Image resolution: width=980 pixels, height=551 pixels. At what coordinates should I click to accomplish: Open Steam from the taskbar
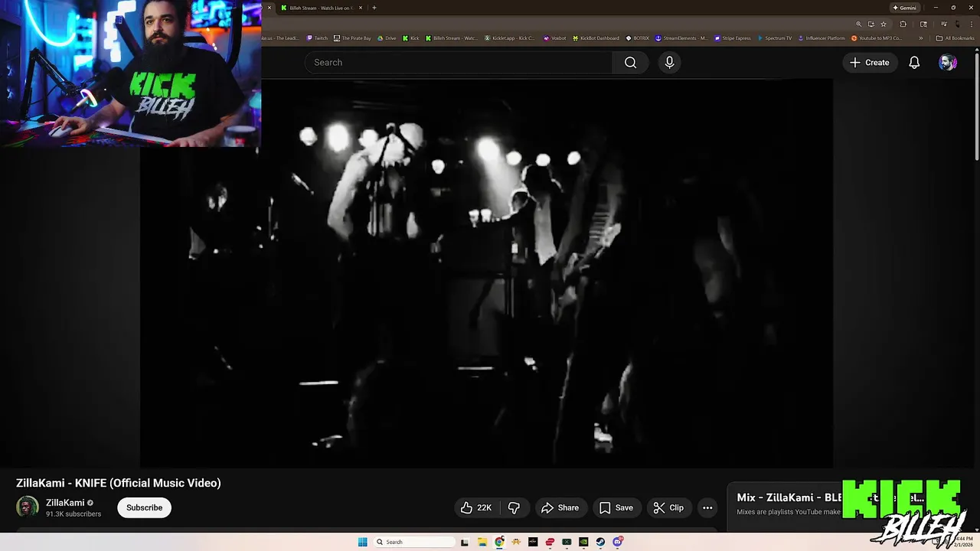click(600, 542)
